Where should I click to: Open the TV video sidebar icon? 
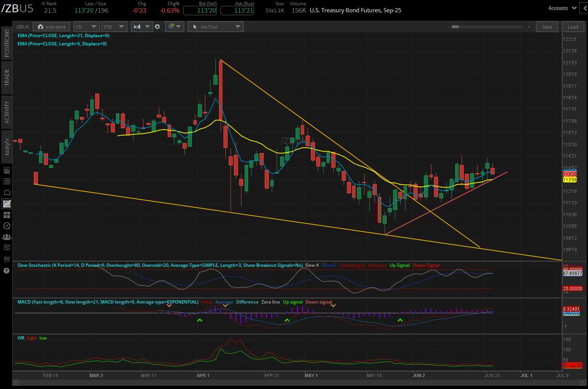pos(7,192)
